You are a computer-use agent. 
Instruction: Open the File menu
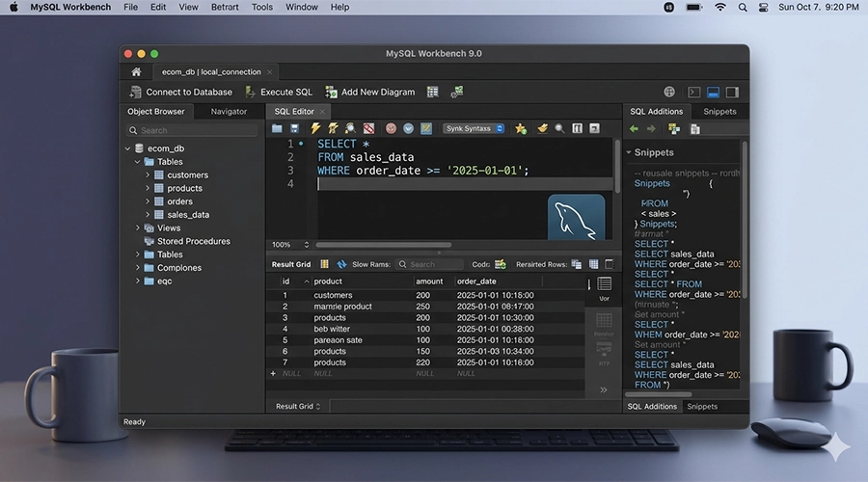[x=130, y=7]
